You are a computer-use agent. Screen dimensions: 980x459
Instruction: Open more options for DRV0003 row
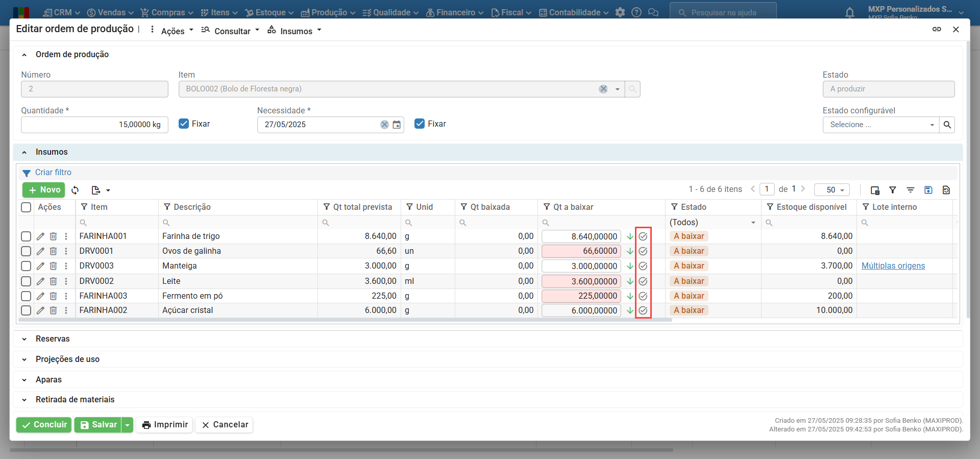66,266
